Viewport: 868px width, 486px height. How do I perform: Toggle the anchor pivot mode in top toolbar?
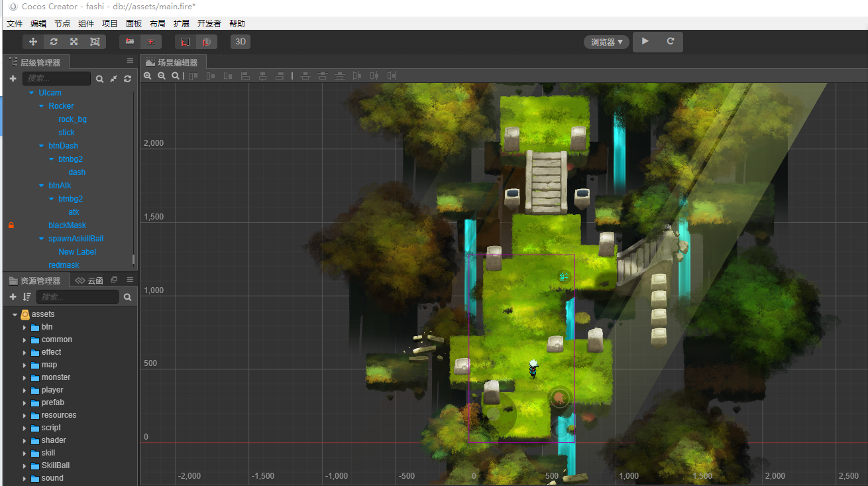pos(130,41)
